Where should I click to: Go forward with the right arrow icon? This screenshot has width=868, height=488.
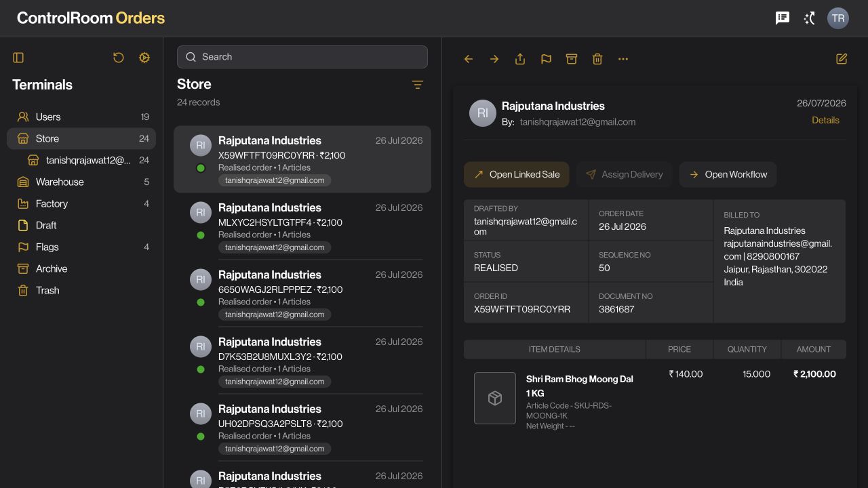494,59
